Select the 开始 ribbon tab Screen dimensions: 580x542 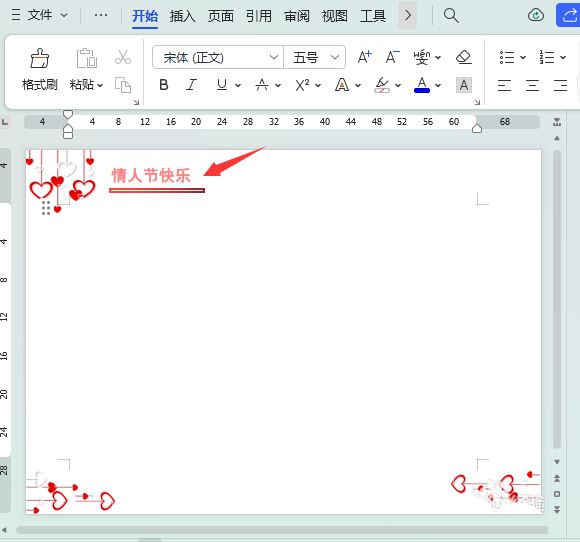[x=145, y=16]
